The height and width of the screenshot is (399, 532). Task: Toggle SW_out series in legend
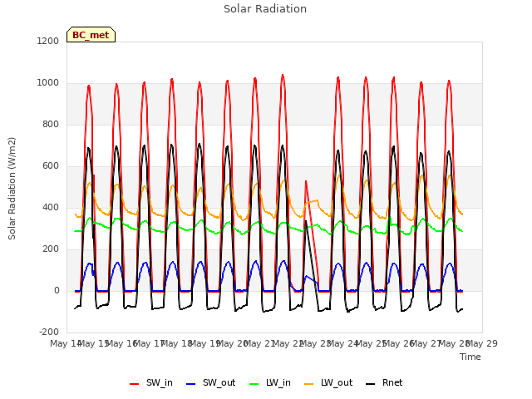tap(210, 382)
